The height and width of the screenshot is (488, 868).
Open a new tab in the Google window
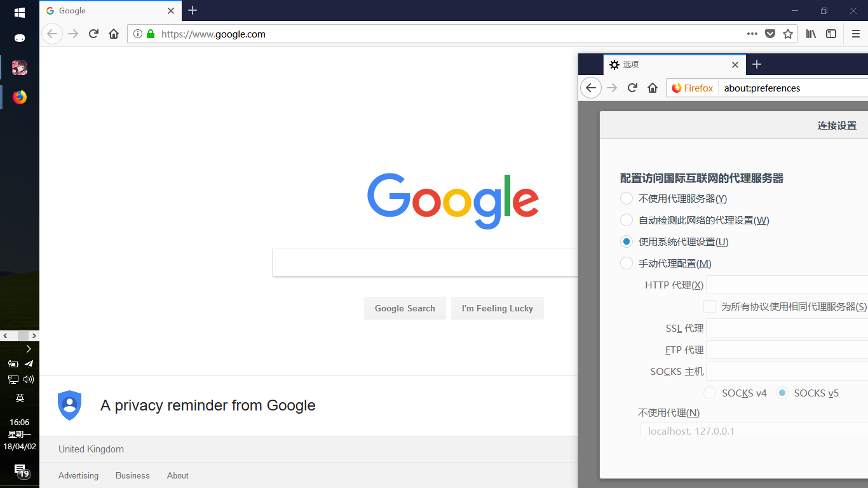[x=193, y=11]
